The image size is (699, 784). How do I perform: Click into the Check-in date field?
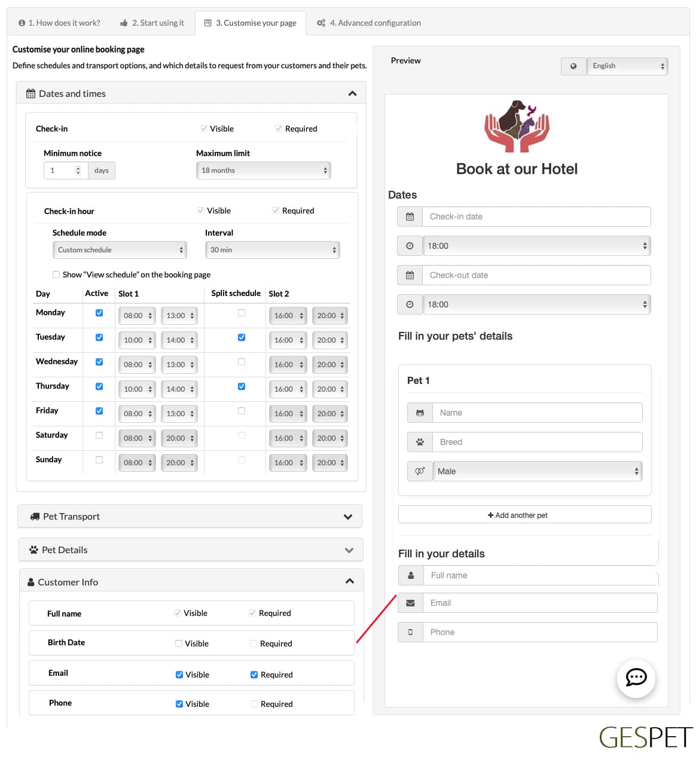point(536,216)
